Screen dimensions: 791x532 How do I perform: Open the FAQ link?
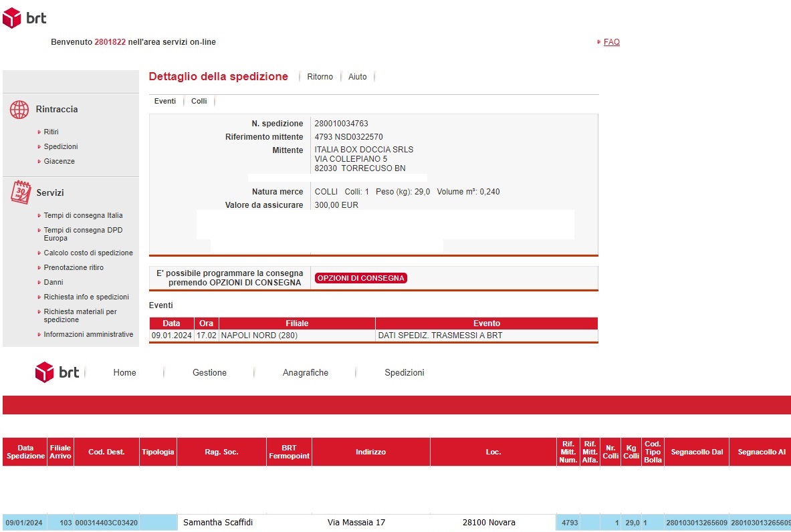point(611,42)
